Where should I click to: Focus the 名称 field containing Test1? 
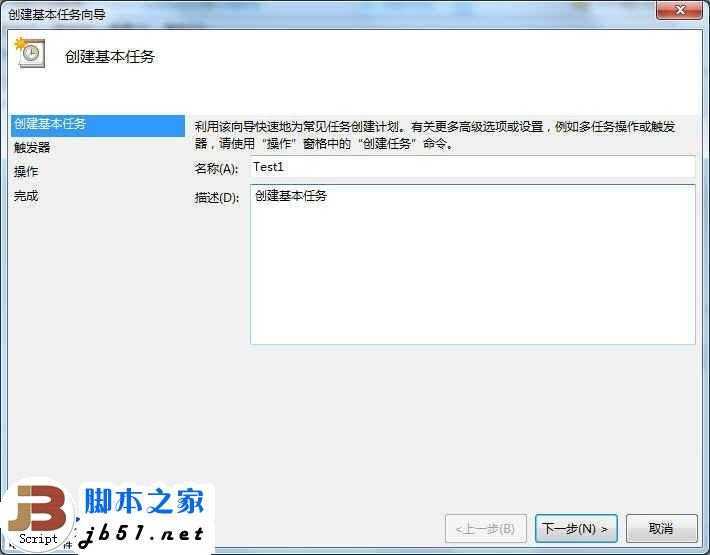pyautogui.click(x=472, y=167)
